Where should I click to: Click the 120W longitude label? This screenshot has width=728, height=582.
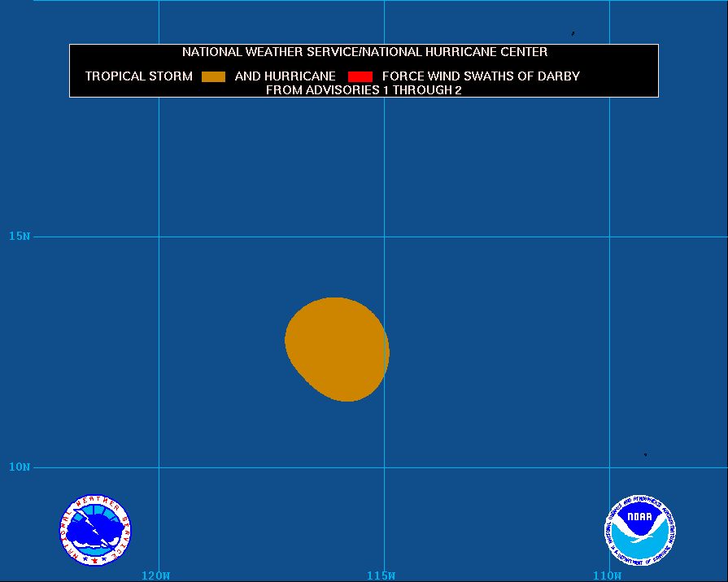[x=155, y=576]
